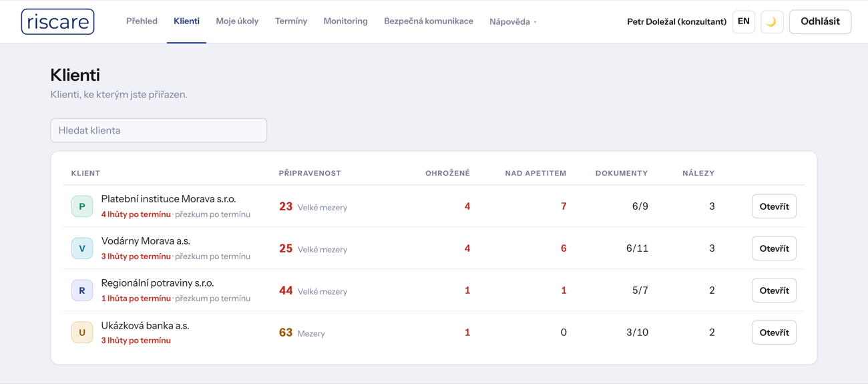The height and width of the screenshot is (384, 868).
Task: Open Bezpečná komunikace
Action: [x=429, y=21]
